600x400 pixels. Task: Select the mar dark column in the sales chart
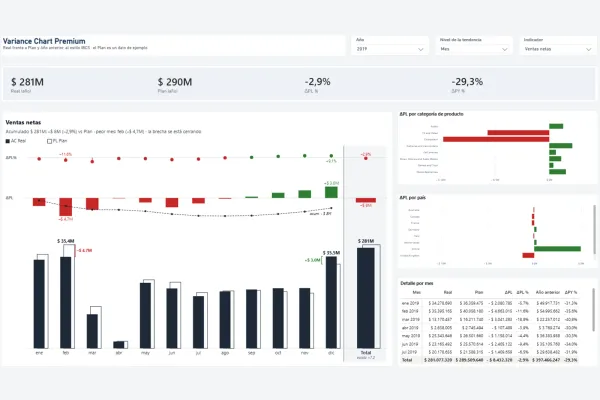click(x=92, y=331)
